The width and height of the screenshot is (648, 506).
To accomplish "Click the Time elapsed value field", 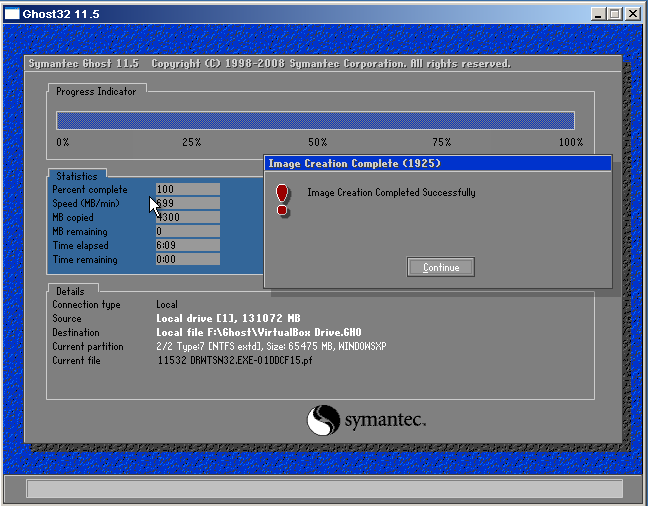I will [x=188, y=245].
